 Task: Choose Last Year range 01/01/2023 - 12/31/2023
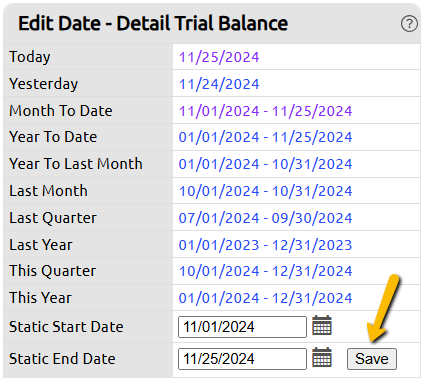click(x=265, y=245)
